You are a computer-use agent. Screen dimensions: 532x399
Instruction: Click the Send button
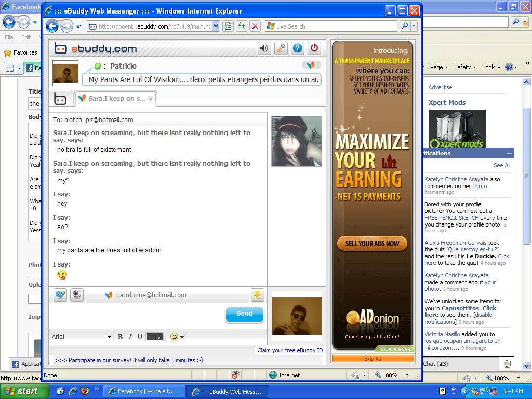(x=244, y=314)
